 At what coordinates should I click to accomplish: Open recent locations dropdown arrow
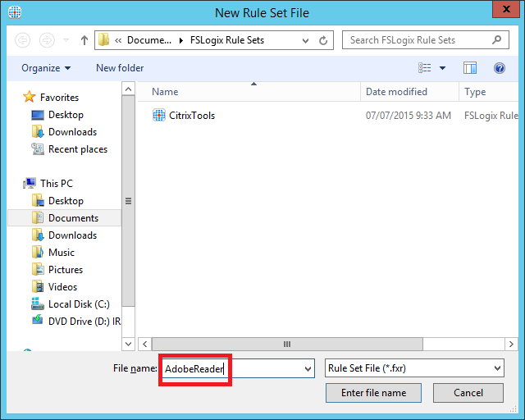coord(66,40)
